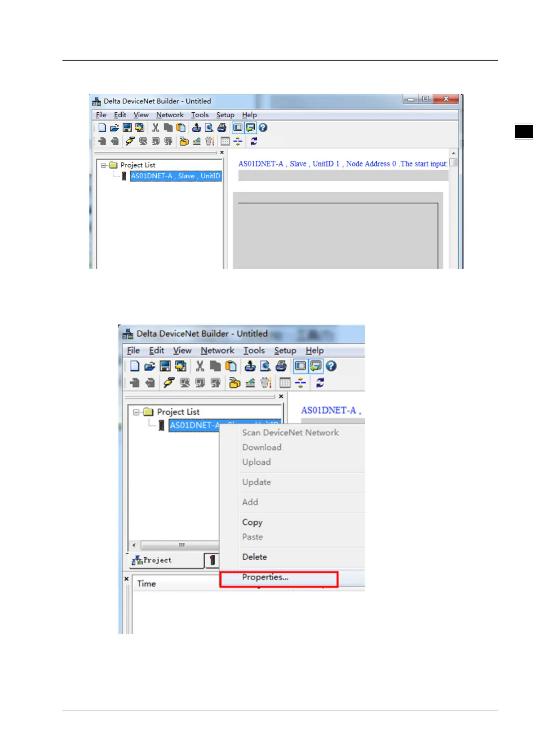Collapse Project List tree in lower window
The height and width of the screenshot is (756, 535).
click(136, 412)
